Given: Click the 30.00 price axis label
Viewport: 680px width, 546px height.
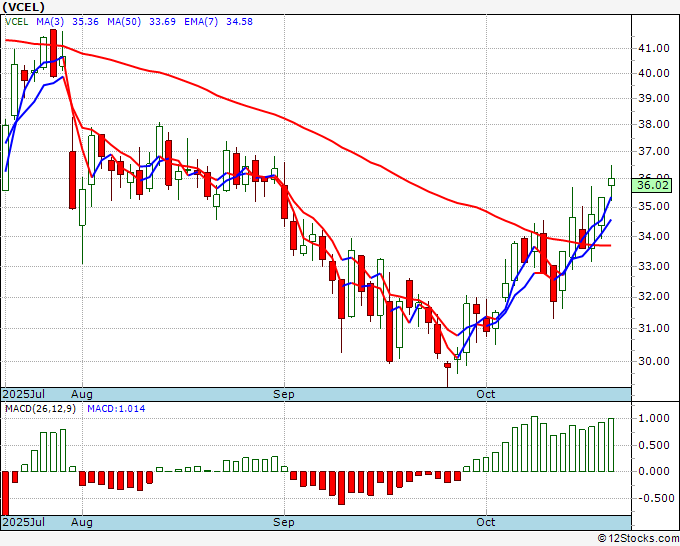Looking at the screenshot, I should pos(654,361).
